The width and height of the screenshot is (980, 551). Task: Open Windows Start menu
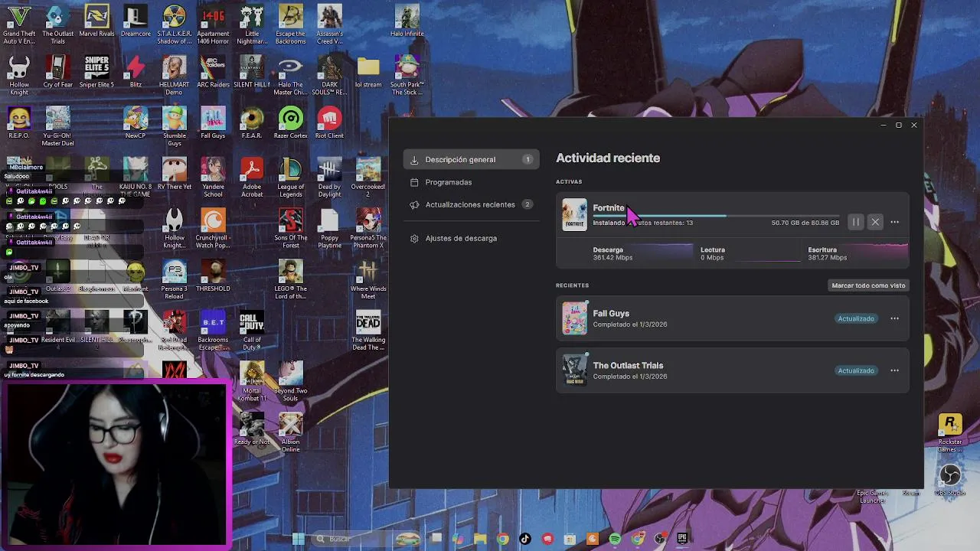298,539
